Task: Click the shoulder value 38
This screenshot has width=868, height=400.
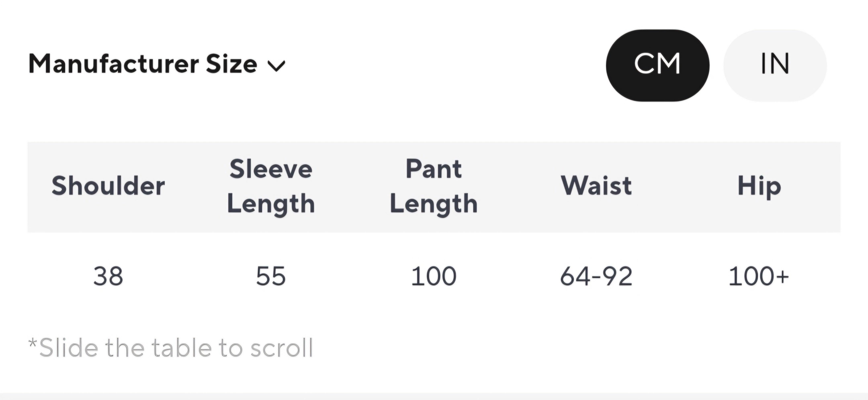Action: [x=108, y=277]
